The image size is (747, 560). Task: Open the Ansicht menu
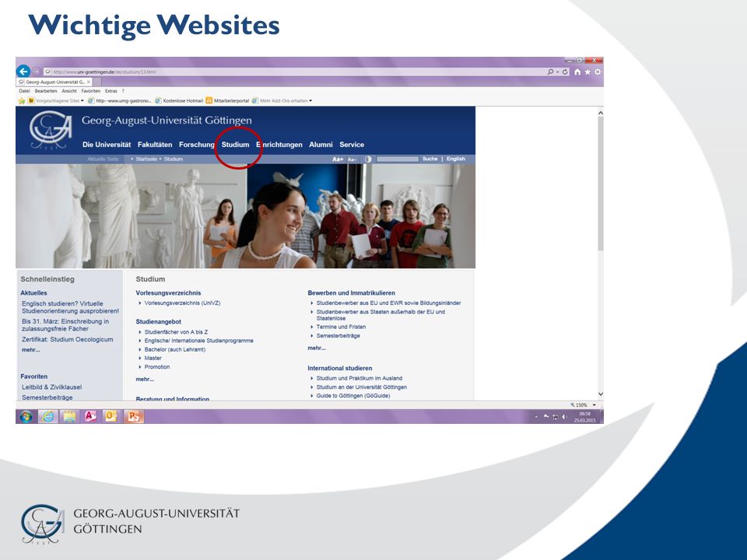coord(69,91)
